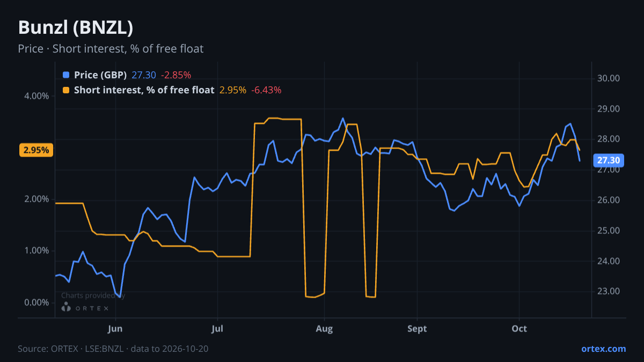Viewport: 644px width, 362px height.
Task: Click the blue 27.30 axis badge
Action: [x=609, y=160]
